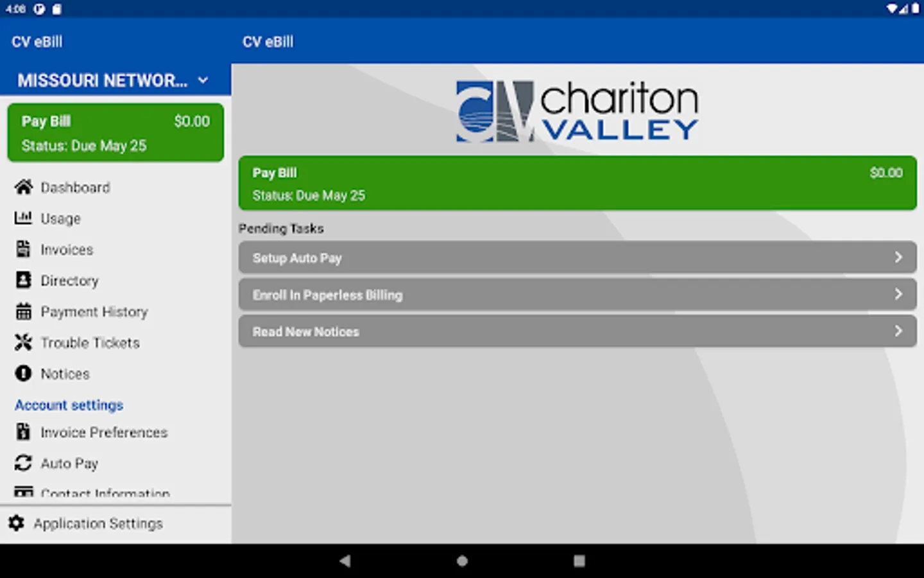Open the Dashboard house icon
The height and width of the screenshot is (578, 924).
click(x=24, y=187)
